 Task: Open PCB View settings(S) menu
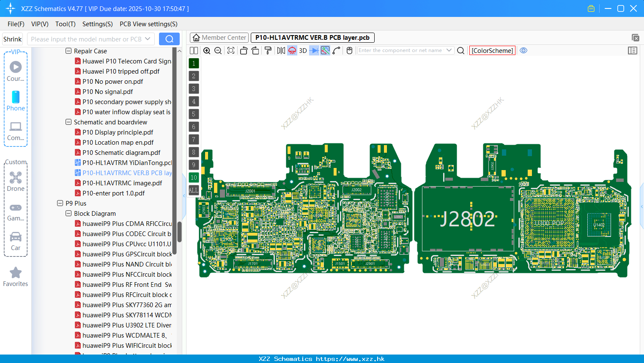coord(148,24)
